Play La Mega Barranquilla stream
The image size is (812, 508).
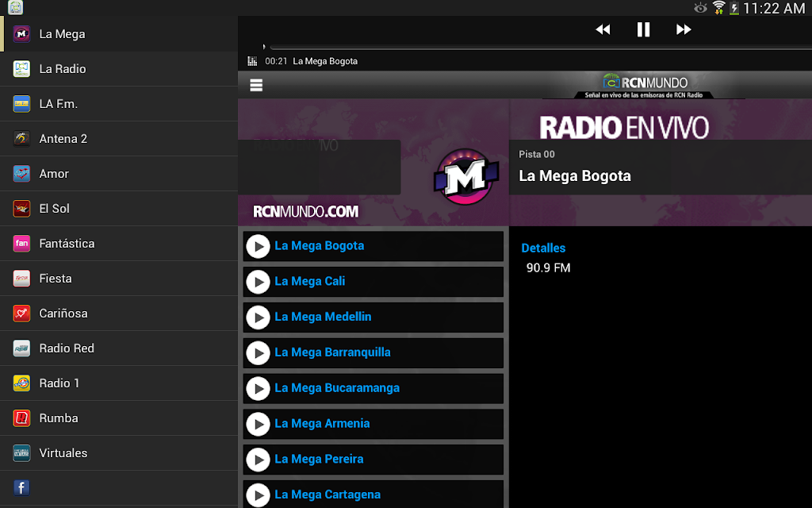258,353
